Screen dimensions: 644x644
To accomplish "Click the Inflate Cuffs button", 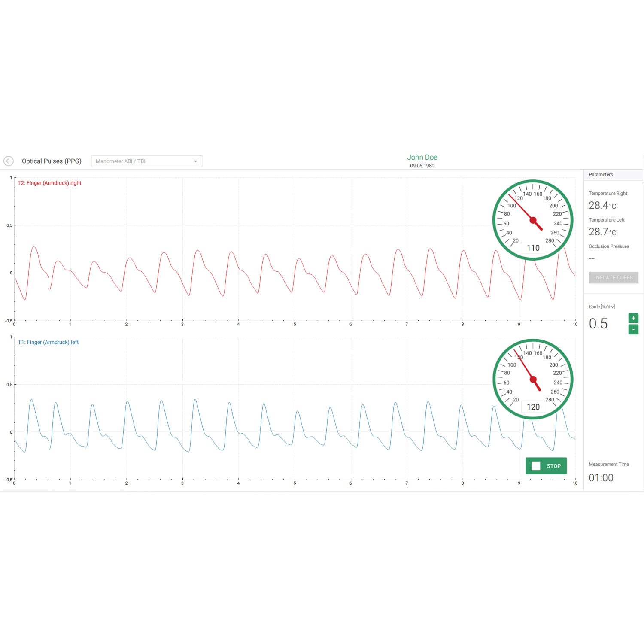I will [614, 277].
